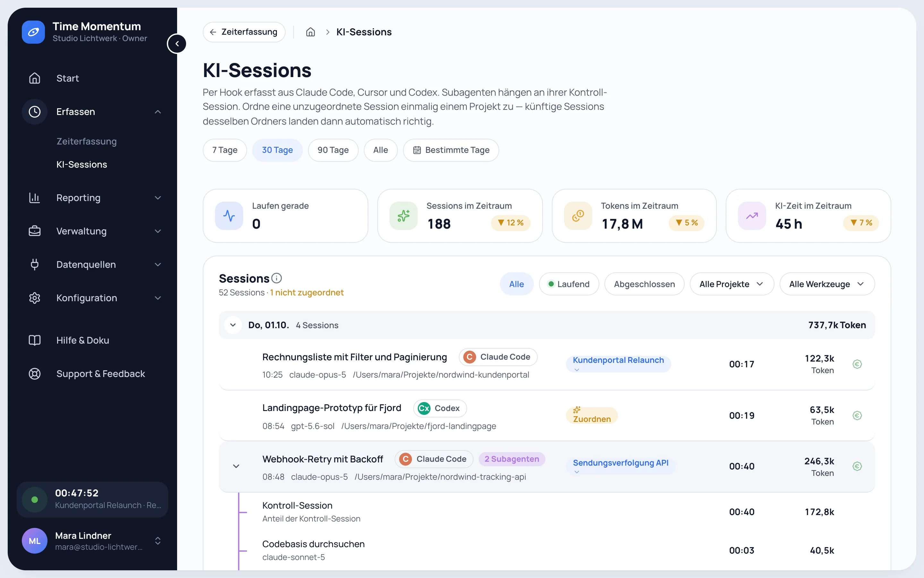
Task: Click the home icon in the breadcrumb
Action: (311, 32)
